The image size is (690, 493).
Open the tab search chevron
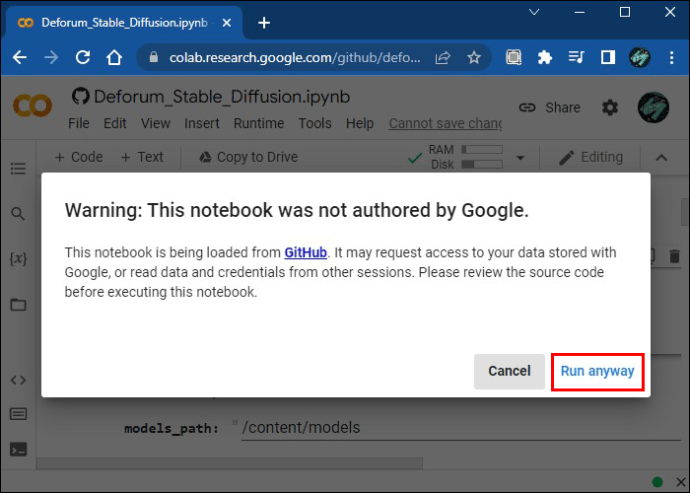[534, 12]
